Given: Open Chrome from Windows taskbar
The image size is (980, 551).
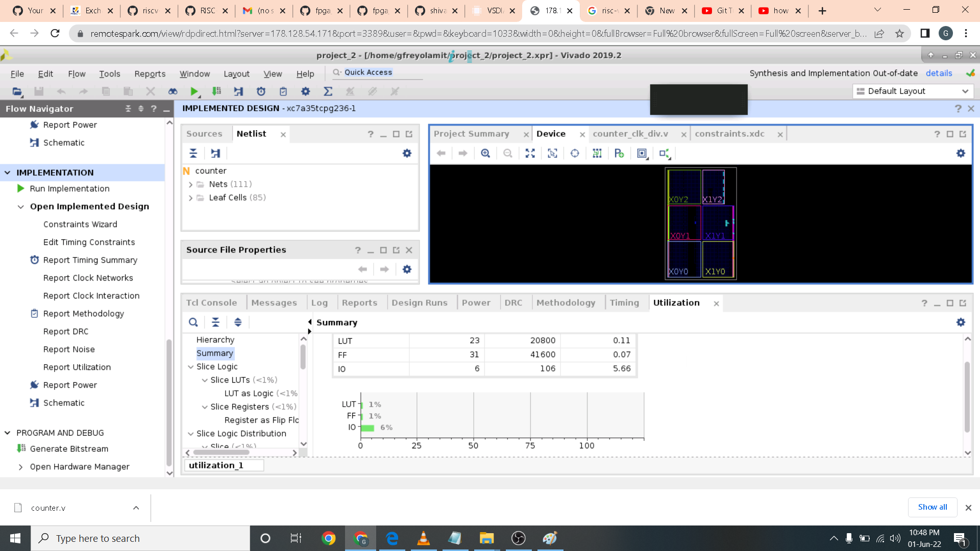Looking at the screenshot, I should [329, 538].
